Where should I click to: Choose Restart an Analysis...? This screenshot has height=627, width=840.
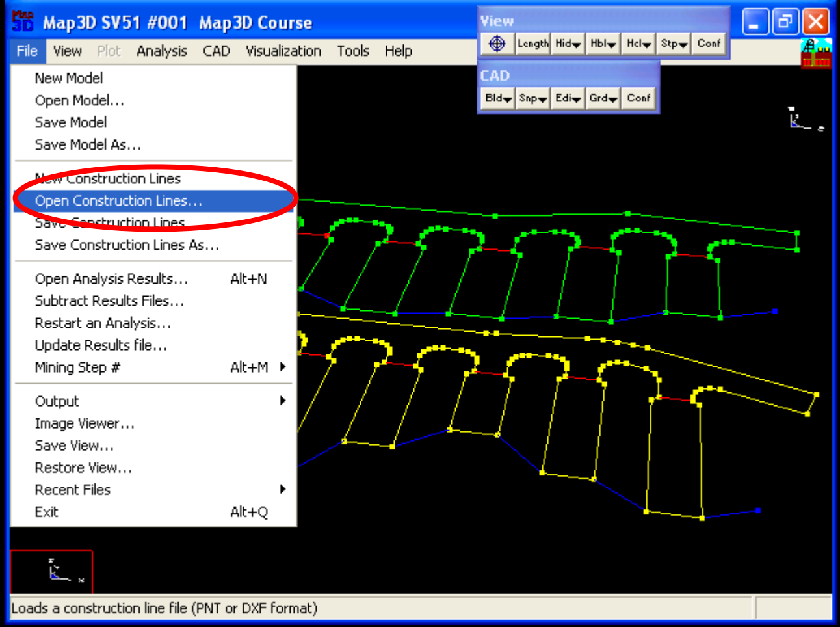point(153,323)
